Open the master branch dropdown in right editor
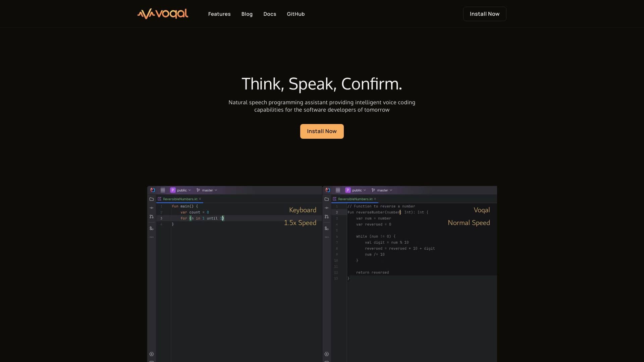 [x=382, y=190]
